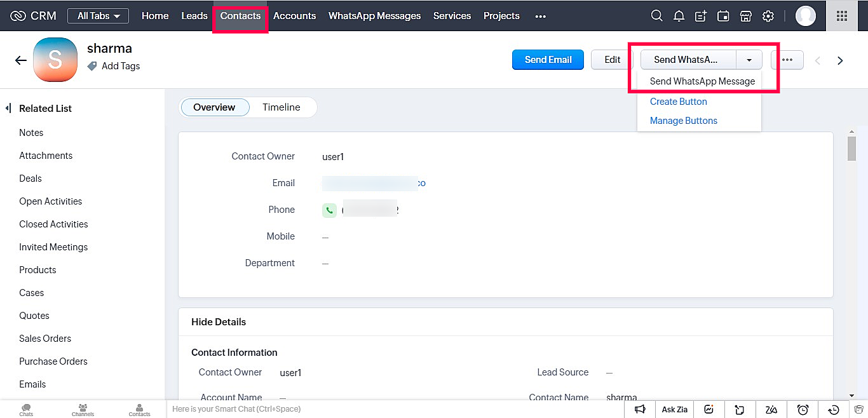
Task: Open the search icon in top bar
Action: click(657, 16)
